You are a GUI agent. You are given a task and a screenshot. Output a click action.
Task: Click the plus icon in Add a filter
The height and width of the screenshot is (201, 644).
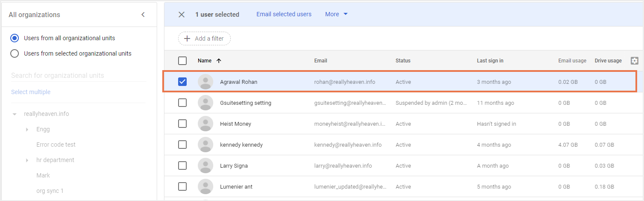tap(187, 38)
